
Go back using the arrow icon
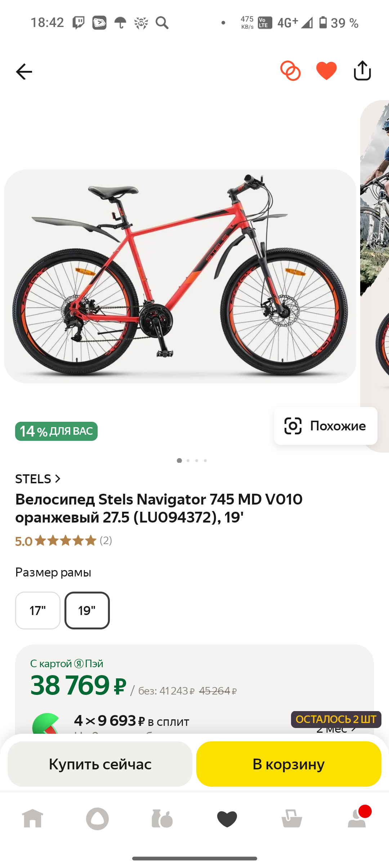click(x=24, y=72)
